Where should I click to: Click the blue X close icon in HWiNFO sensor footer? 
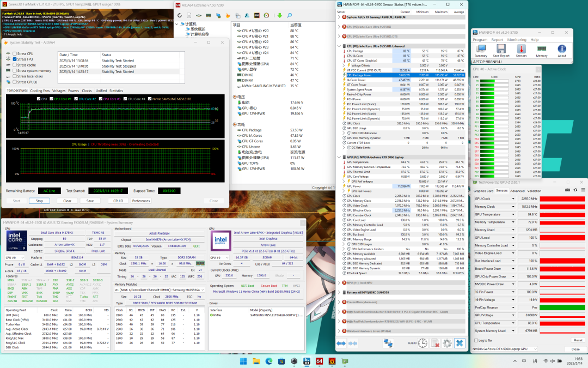point(460,343)
